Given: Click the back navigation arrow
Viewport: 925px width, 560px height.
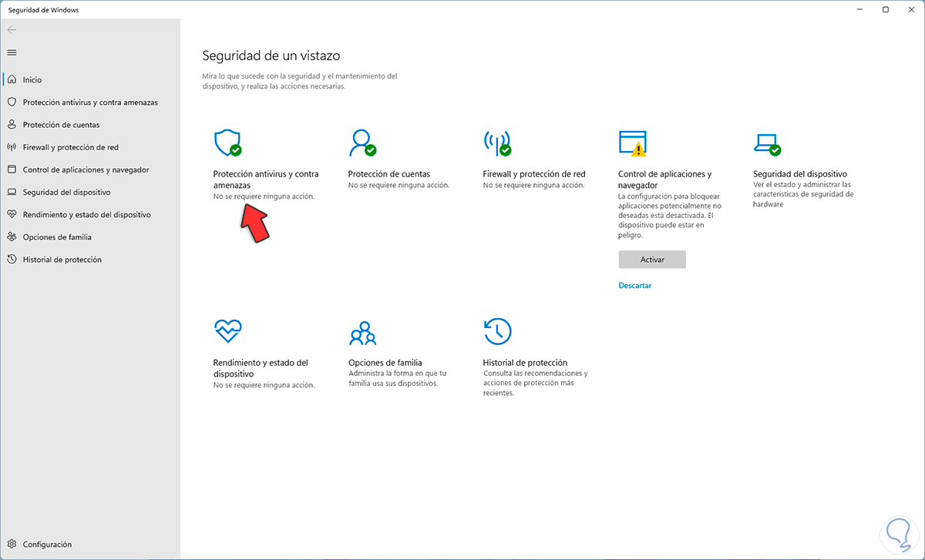Looking at the screenshot, I should click(11, 29).
